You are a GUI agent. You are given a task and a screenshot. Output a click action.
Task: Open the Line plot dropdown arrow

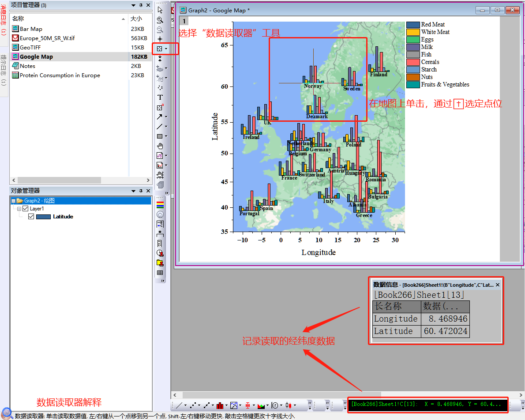[x=185, y=405]
